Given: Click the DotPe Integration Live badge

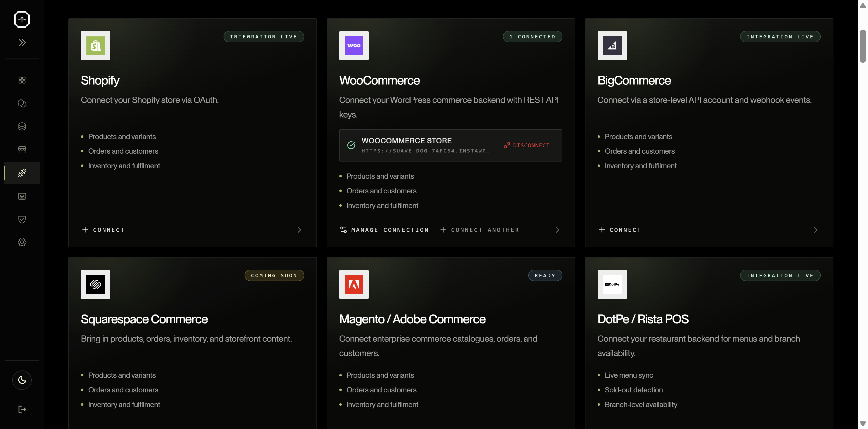Looking at the screenshot, I should [x=780, y=275].
